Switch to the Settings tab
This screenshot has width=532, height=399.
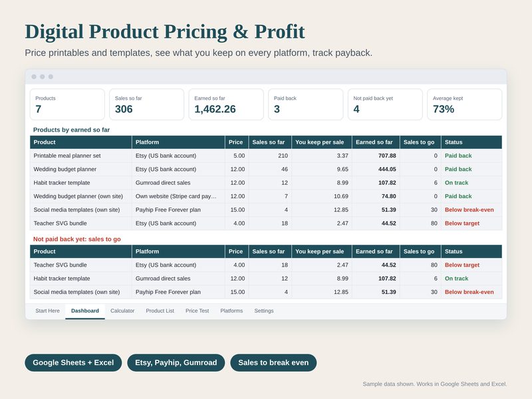coord(264,311)
